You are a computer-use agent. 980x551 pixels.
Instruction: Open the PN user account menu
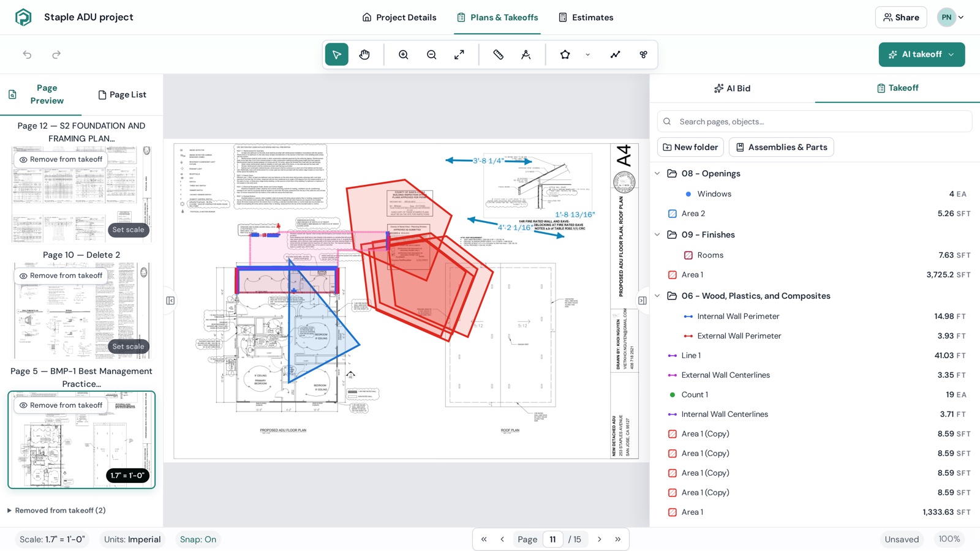point(951,17)
